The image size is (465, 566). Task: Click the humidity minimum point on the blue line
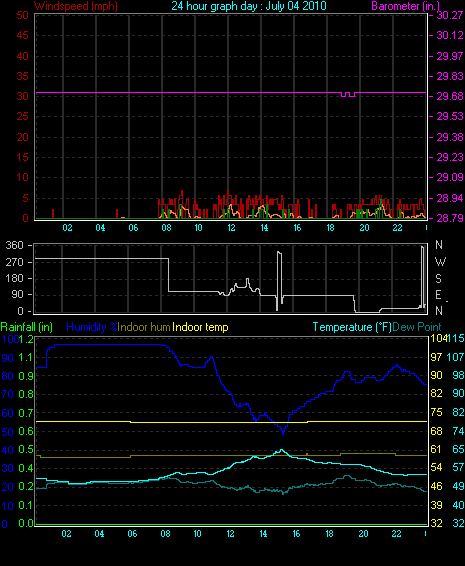283,432
